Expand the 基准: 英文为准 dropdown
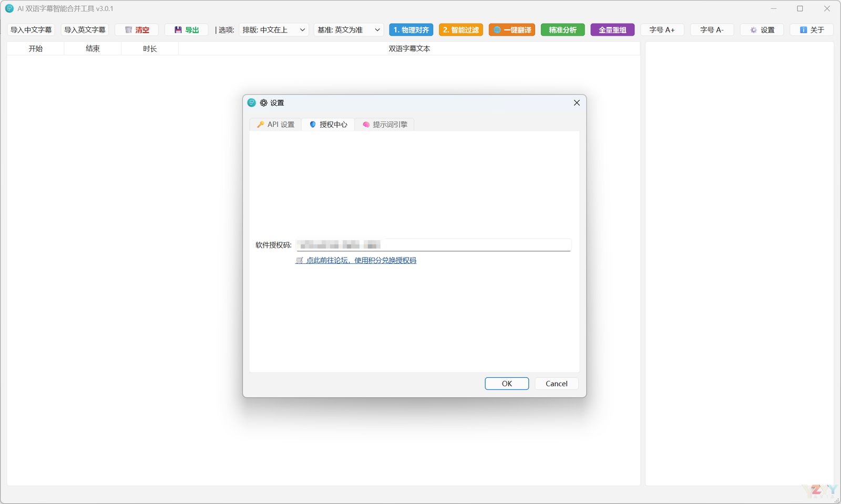The image size is (841, 504). tap(348, 30)
